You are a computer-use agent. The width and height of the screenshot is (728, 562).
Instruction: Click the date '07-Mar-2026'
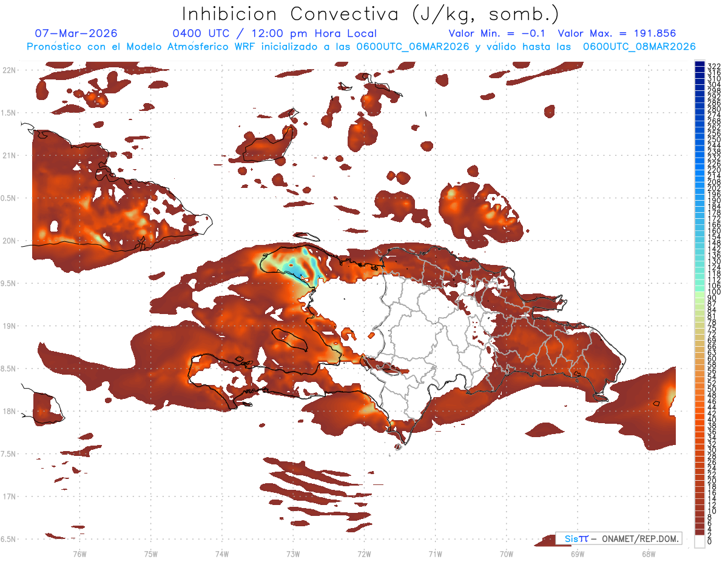click(76, 33)
